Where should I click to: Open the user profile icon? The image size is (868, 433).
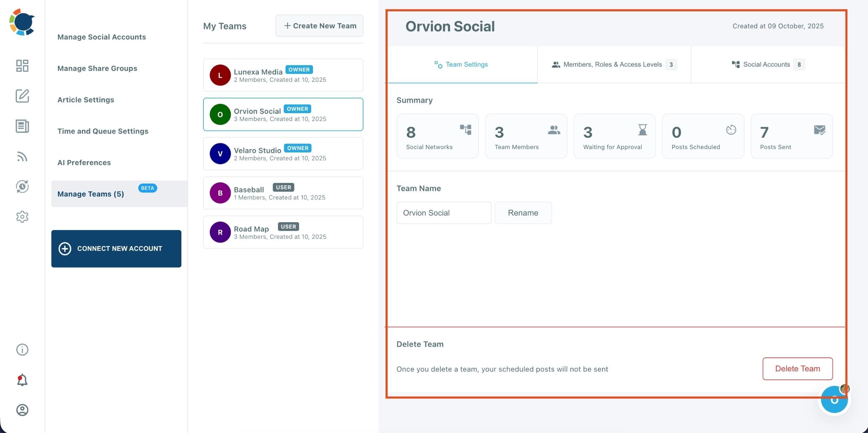coord(22,410)
